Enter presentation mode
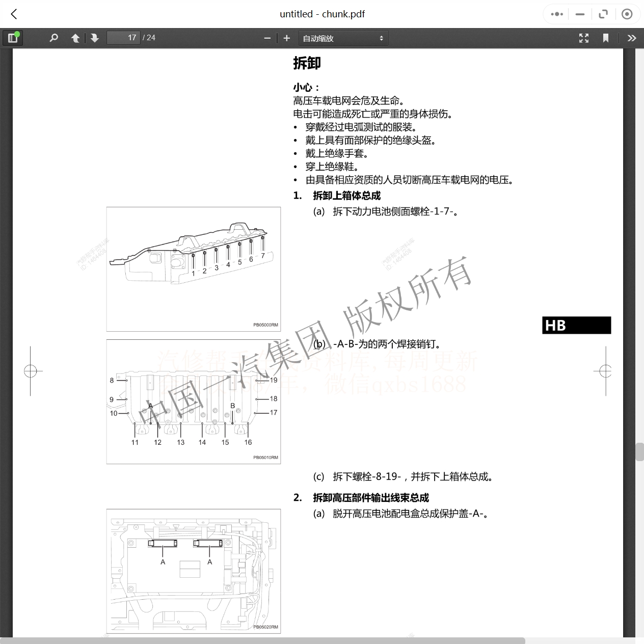This screenshot has width=644, height=644. 583,38
